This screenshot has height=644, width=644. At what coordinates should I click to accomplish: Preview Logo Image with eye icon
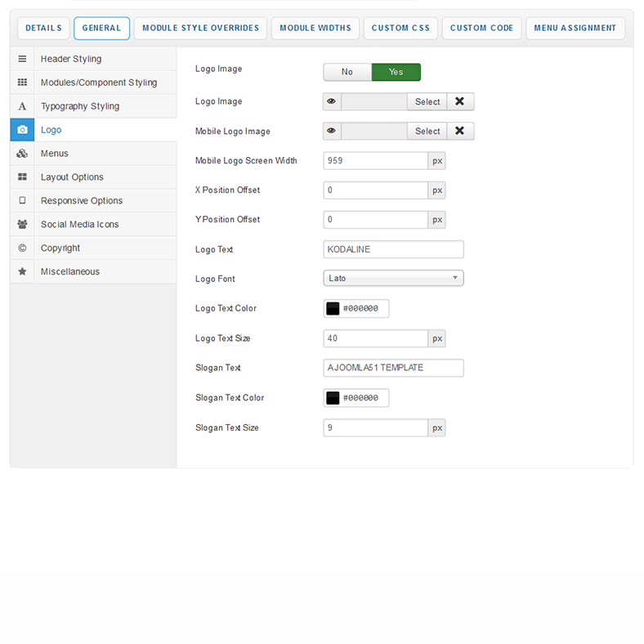[332, 102]
